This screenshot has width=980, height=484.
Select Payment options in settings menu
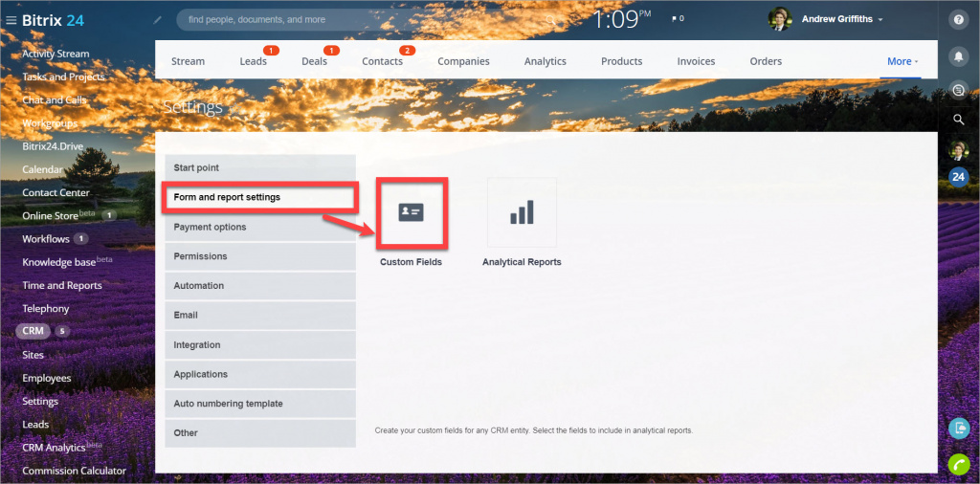pos(260,227)
